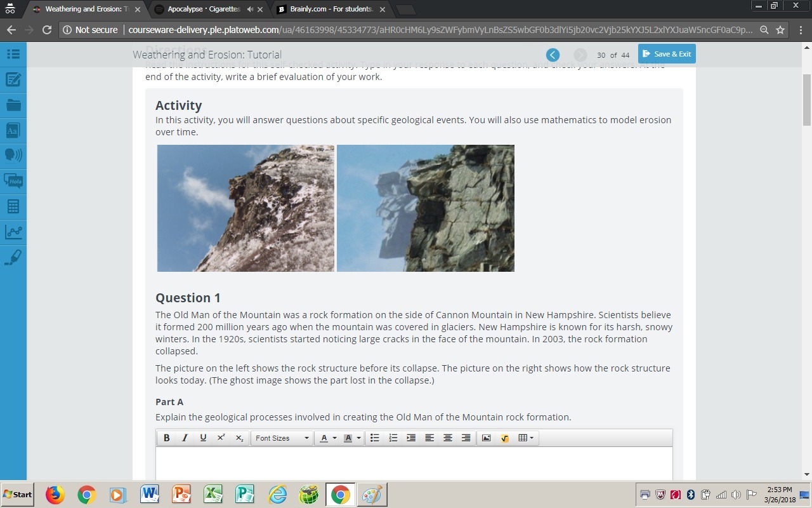Open the calculator tool in sidebar
The image size is (812, 508).
[x=13, y=206]
